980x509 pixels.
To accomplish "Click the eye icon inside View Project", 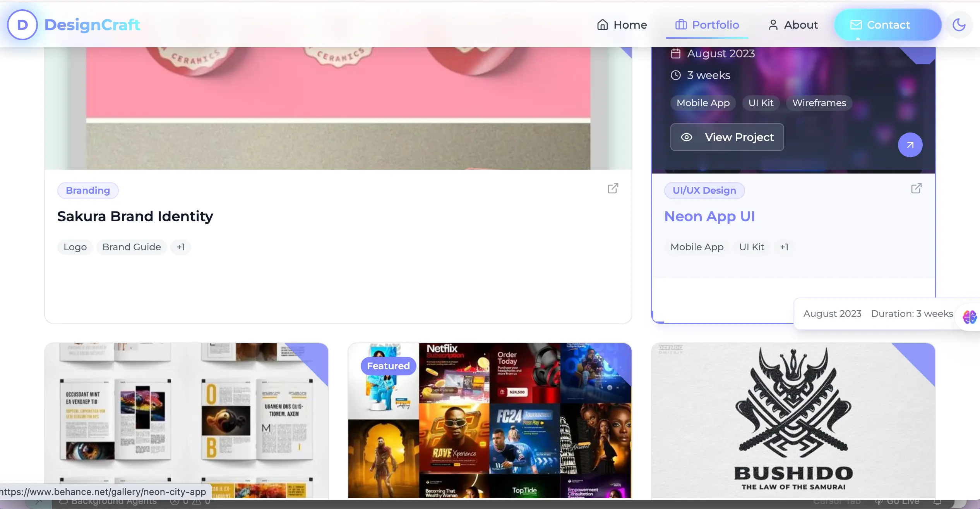I will (x=687, y=137).
